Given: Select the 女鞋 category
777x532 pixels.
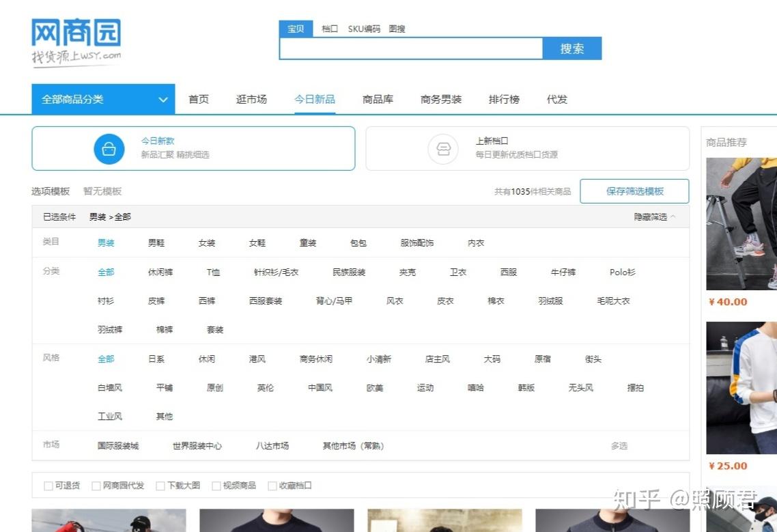Looking at the screenshot, I should click(257, 243).
